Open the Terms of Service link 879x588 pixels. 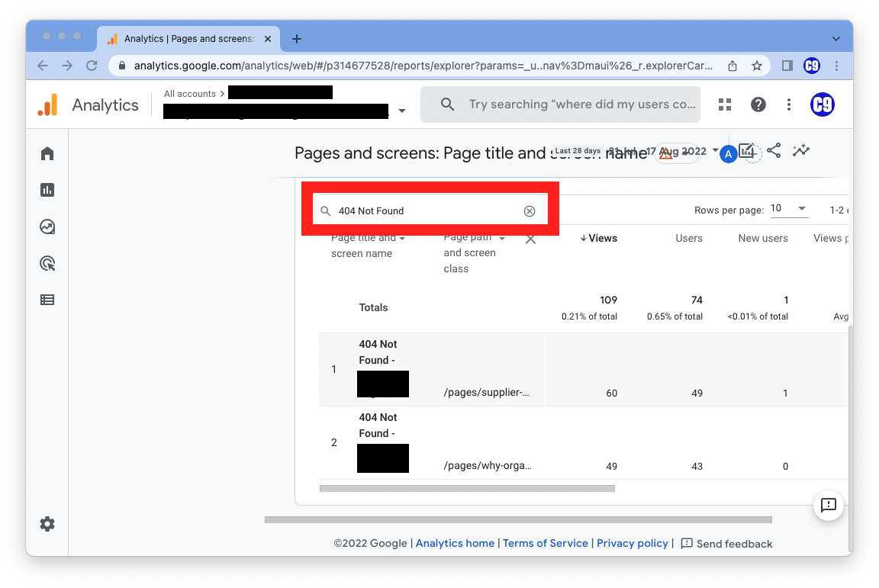pos(546,543)
